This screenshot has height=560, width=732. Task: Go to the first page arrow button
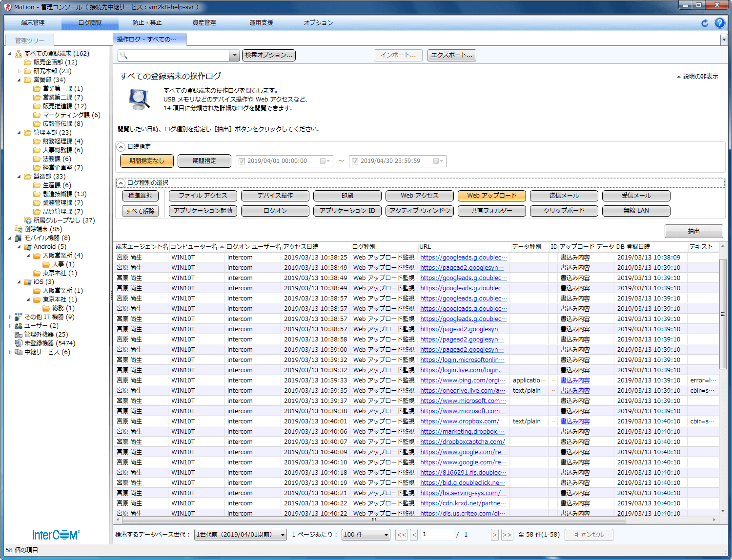tap(401, 535)
